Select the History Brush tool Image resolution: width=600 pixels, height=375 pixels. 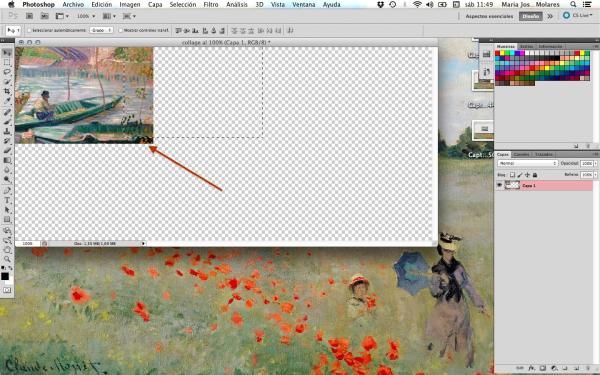tap(7, 141)
